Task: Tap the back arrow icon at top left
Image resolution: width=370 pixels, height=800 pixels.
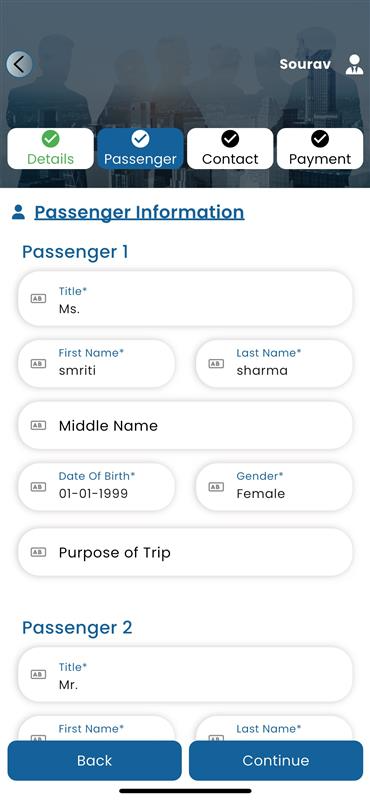Action: coord(19,64)
